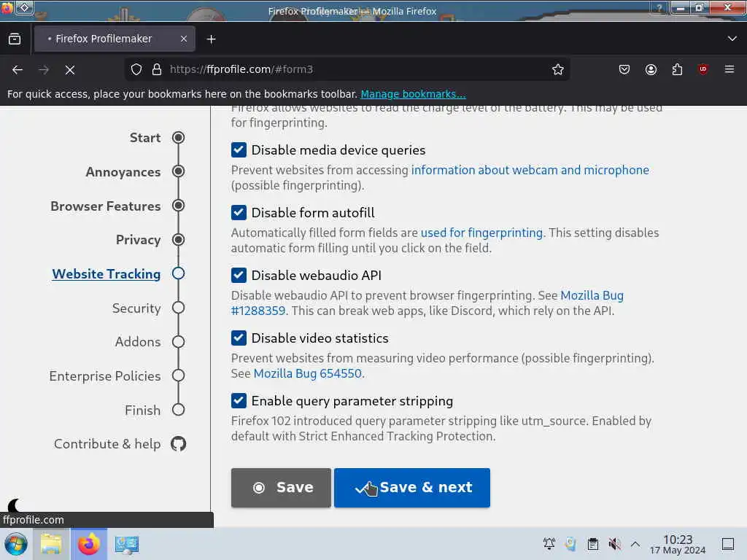Uncheck Disable form autofill
Viewport: 747px width, 560px height.
[239, 212]
